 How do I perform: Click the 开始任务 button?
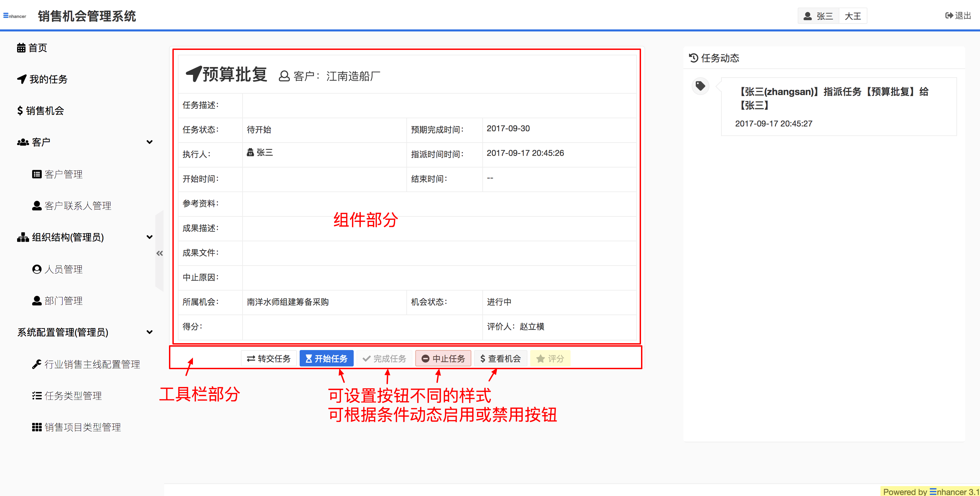(326, 359)
